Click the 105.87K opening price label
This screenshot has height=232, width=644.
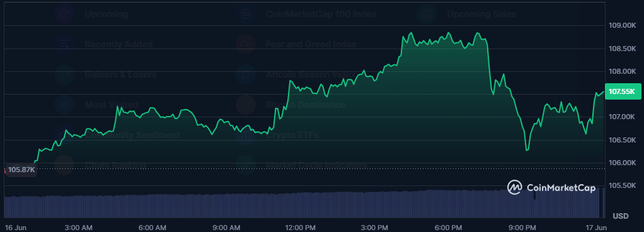pos(21,170)
